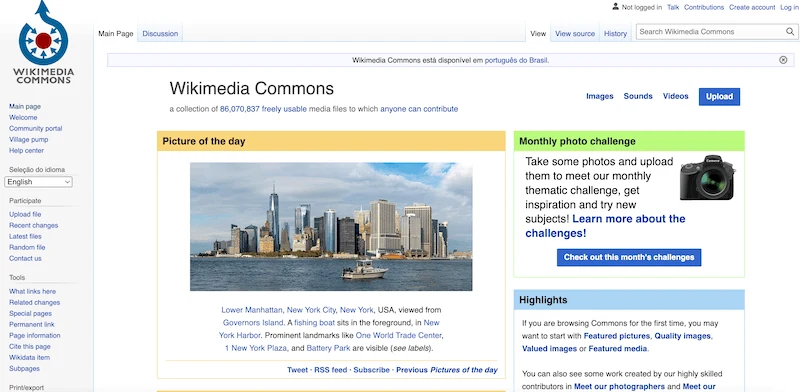
Task: Click the blue Upload button
Action: 719,96
